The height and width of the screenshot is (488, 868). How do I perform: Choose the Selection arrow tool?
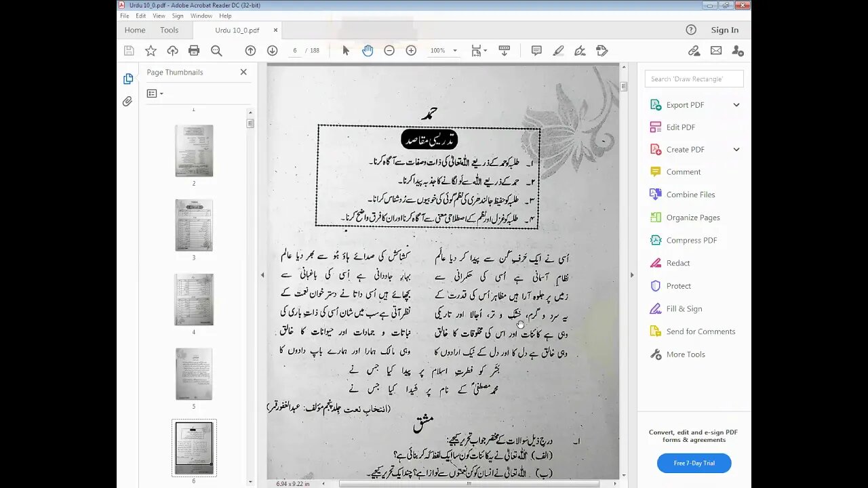[x=346, y=51]
